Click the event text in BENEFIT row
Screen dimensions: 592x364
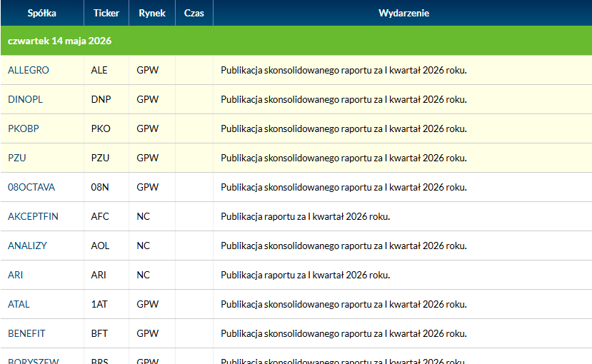343,333
